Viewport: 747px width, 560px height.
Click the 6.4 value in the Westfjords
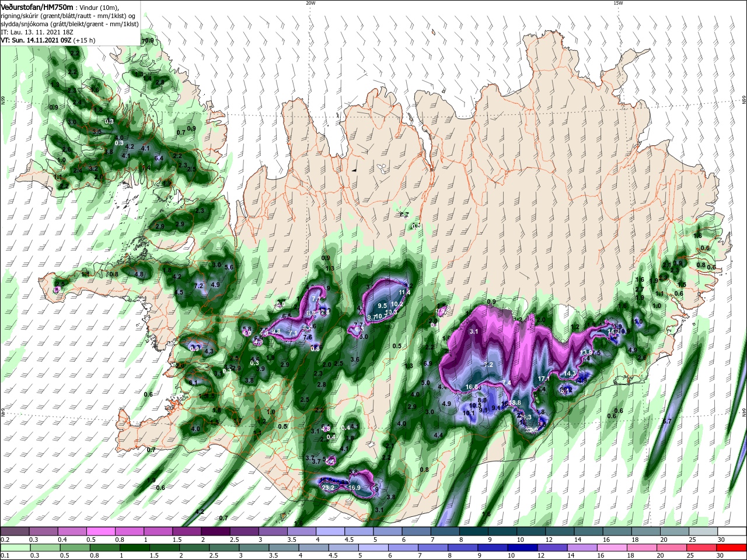coord(158,157)
